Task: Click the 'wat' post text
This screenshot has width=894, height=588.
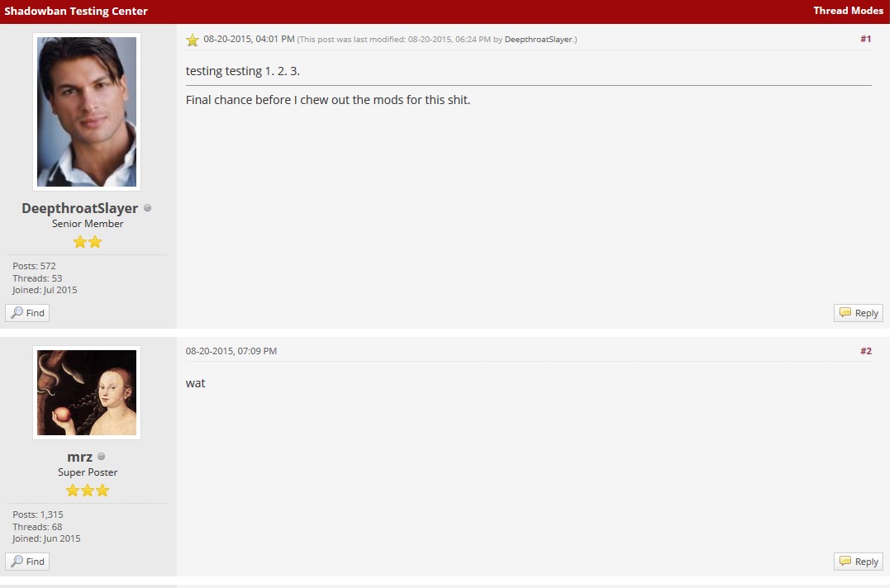Action: click(195, 383)
